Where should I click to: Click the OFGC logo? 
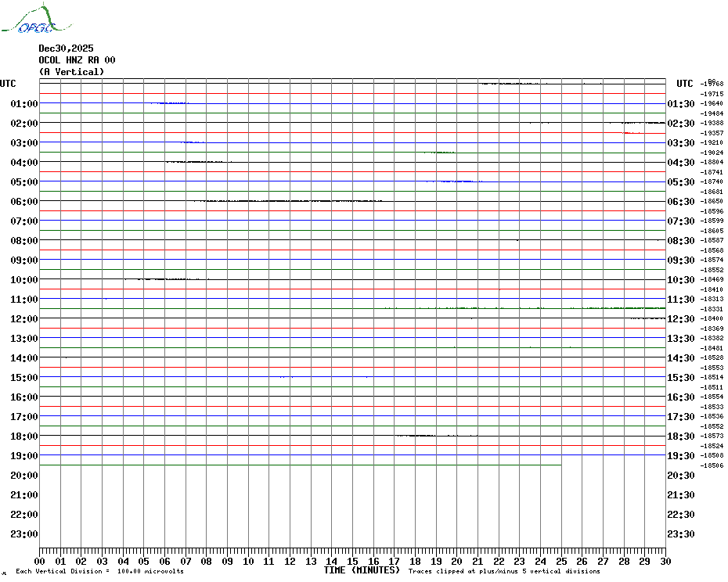coord(36,18)
